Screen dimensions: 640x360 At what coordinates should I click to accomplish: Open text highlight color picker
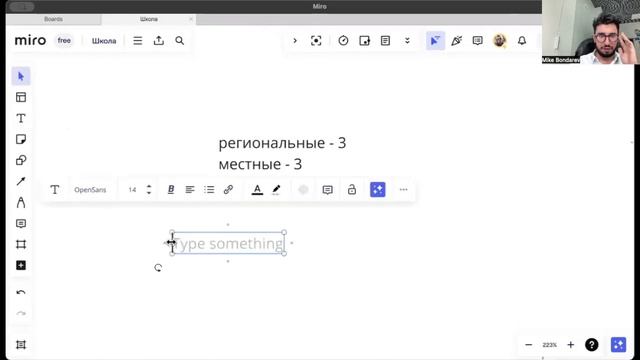[x=276, y=189]
